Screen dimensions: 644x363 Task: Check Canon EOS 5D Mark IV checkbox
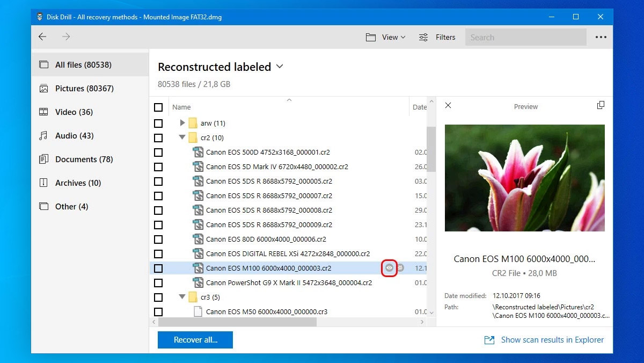(158, 167)
